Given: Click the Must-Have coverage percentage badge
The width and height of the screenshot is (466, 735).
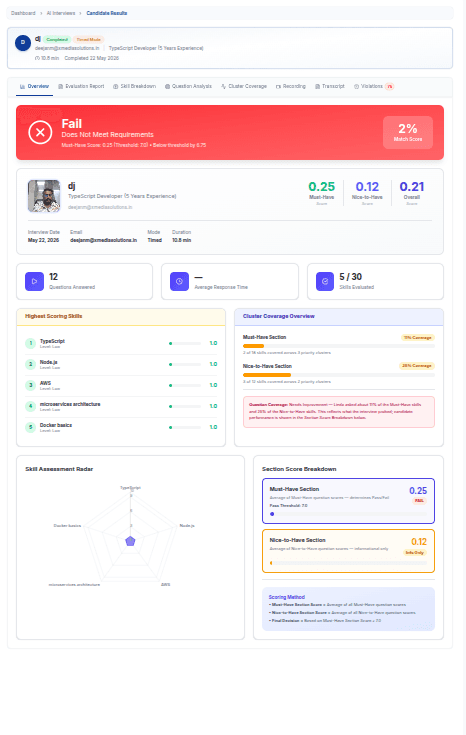Looking at the screenshot, I should click(x=418, y=338).
